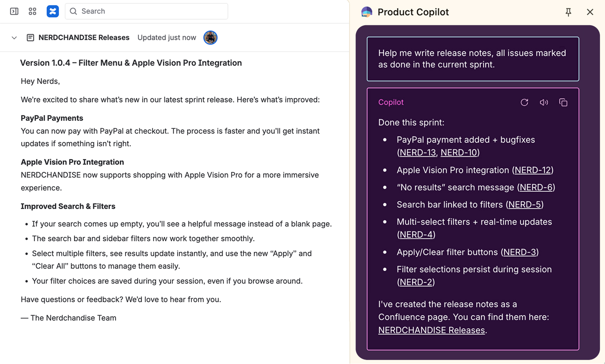Click the release notes prompt box
This screenshot has width=605, height=364.
pos(472,59)
